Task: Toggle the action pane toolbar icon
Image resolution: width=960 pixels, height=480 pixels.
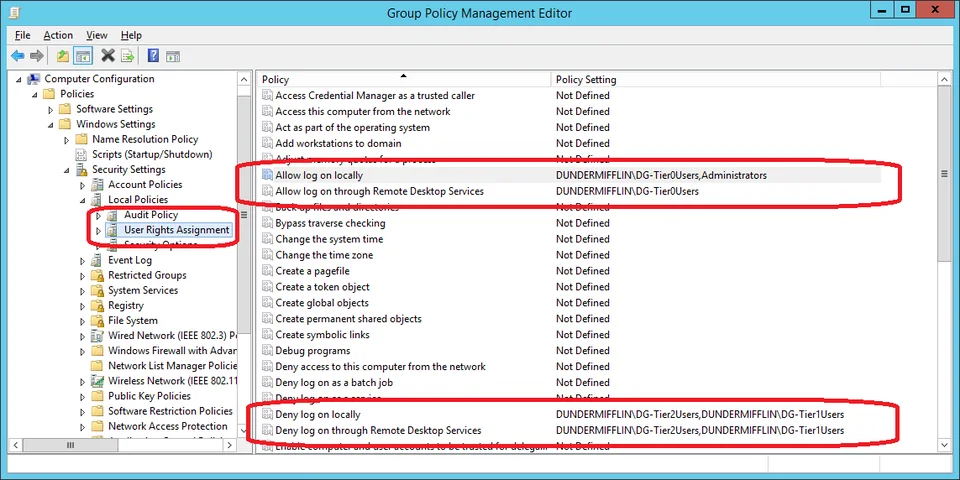Action: click(x=173, y=56)
